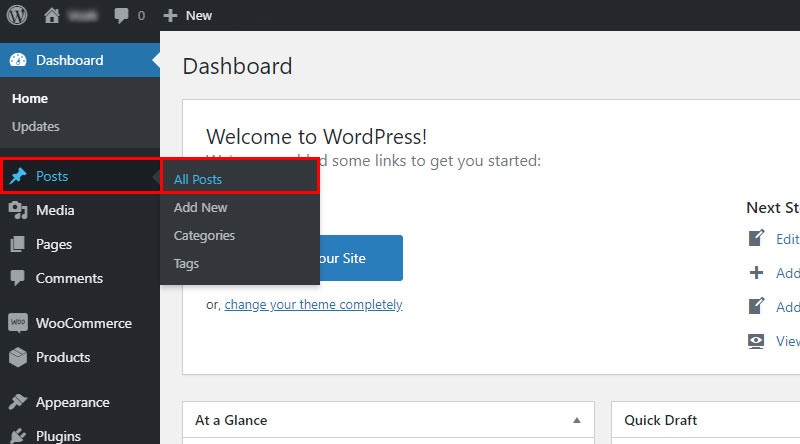Open the Appearance menu item

click(x=80, y=402)
